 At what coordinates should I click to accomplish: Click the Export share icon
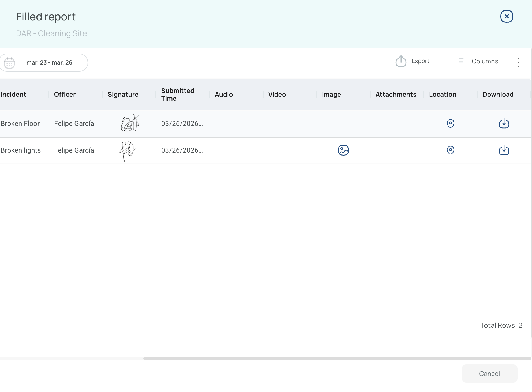coord(401,61)
